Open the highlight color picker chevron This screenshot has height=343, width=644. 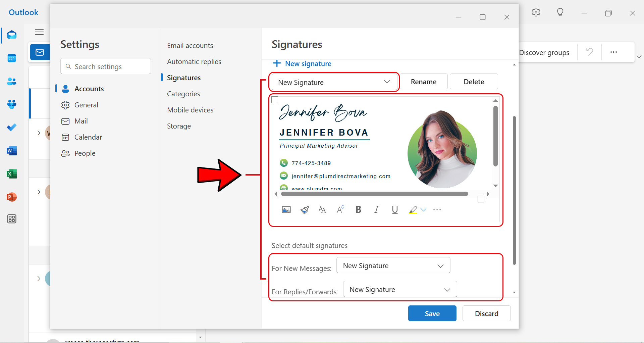pos(424,210)
